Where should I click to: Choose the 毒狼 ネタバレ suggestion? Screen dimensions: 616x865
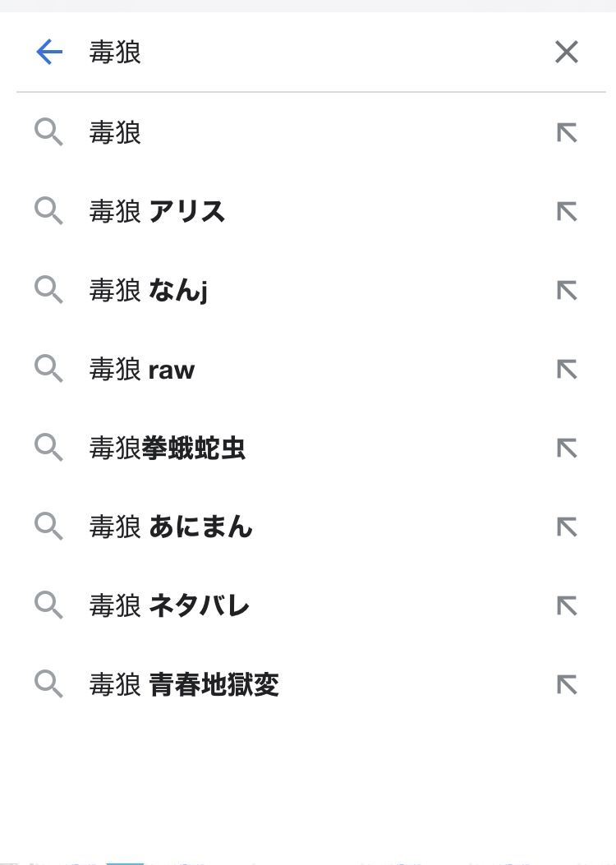click(169, 605)
